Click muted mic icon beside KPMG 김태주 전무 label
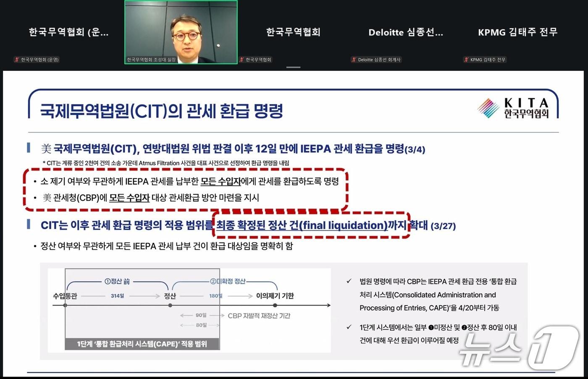Image resolution: width=588 pixels, height=379 pixels. [x=466, y=60]
